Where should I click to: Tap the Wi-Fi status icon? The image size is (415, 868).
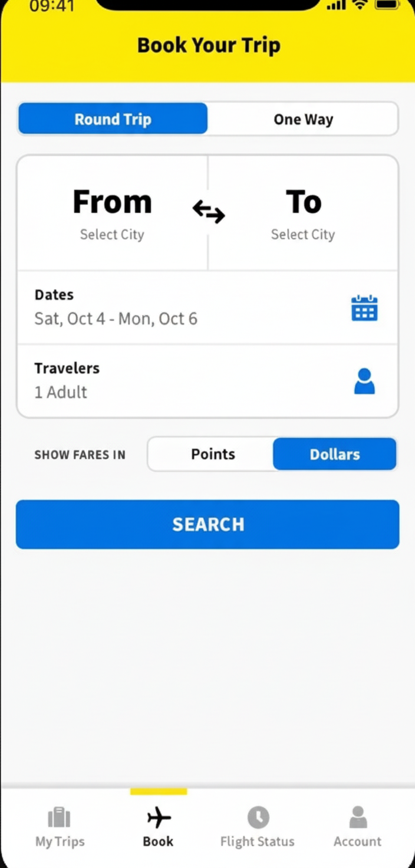point(359,6)
